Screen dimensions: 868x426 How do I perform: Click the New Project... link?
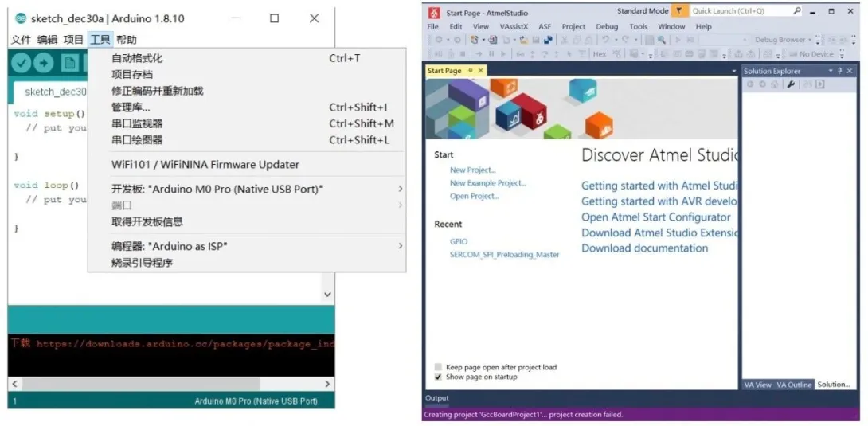472,170
